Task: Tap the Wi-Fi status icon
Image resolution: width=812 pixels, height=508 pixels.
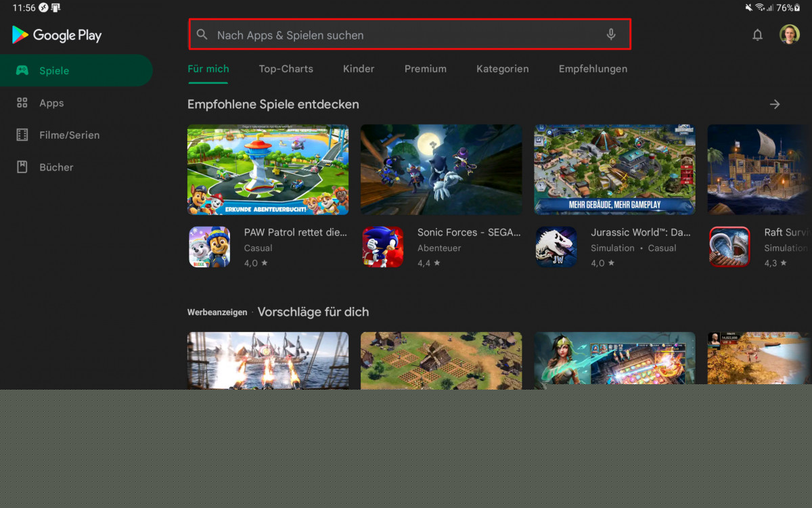Action: [x=760, y=7]
